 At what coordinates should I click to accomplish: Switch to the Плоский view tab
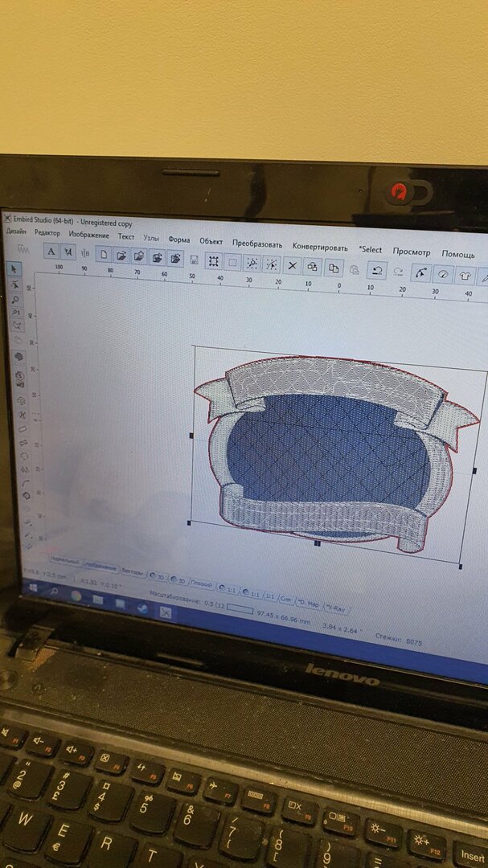(x=202, y=583)
